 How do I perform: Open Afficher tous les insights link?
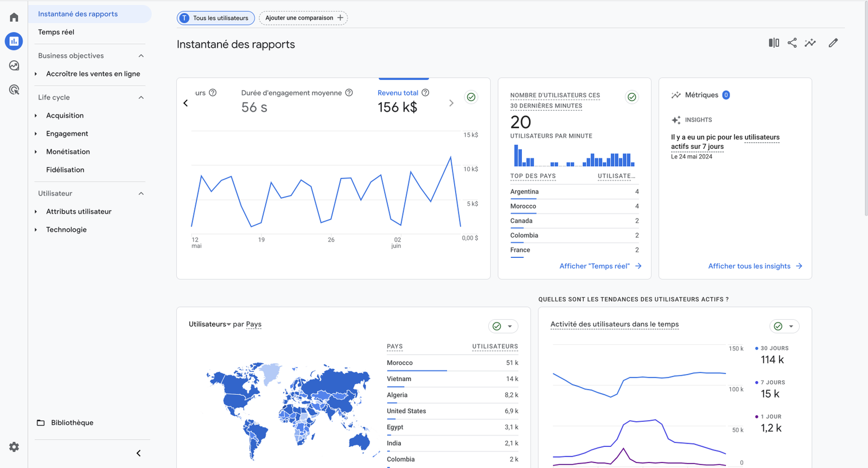point(755,266)
